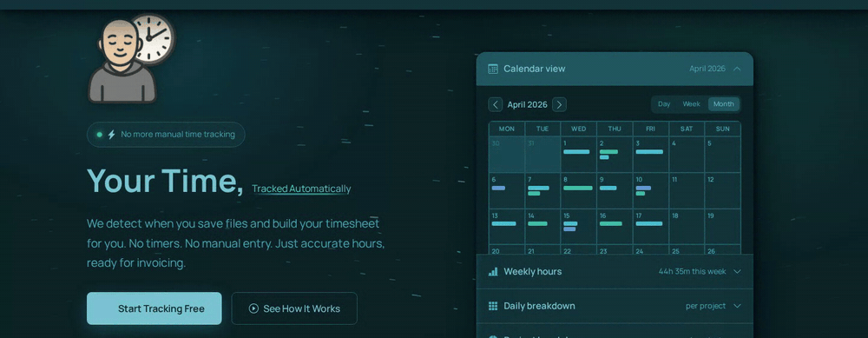Viewport: 868px width, 338px height.
Task: Go to previous month with left arrow
Action: click(496, 105)
